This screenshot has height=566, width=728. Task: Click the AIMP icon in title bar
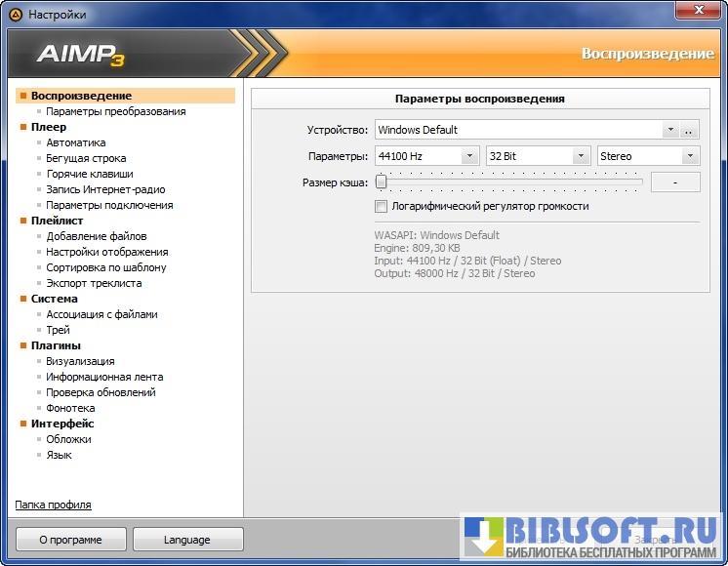pos(15,14)
